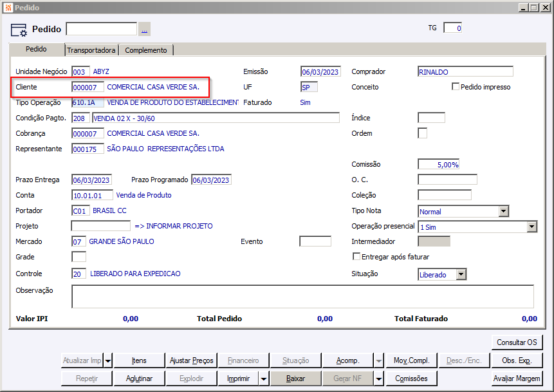The width and height of the screenshot is (554, 392).
Task: Open the Tipo Nota dropdown
Action: pyautogui.click(x=503, y=211)
